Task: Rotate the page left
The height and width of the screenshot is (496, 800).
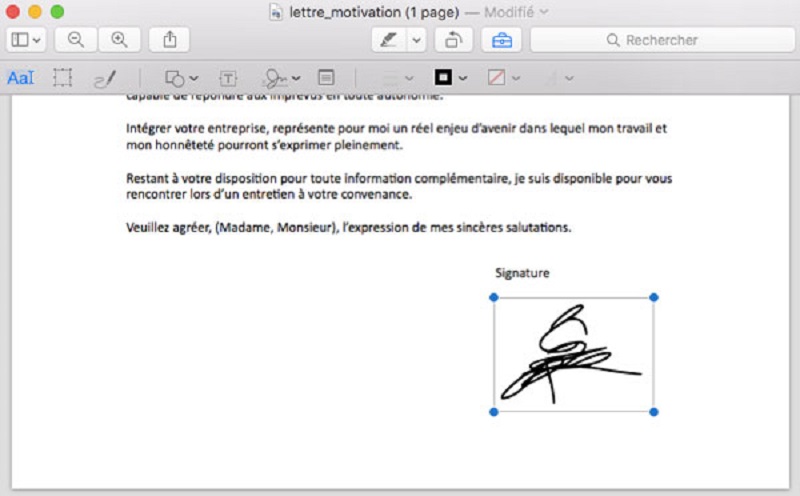Action: [x=454, y=40]
